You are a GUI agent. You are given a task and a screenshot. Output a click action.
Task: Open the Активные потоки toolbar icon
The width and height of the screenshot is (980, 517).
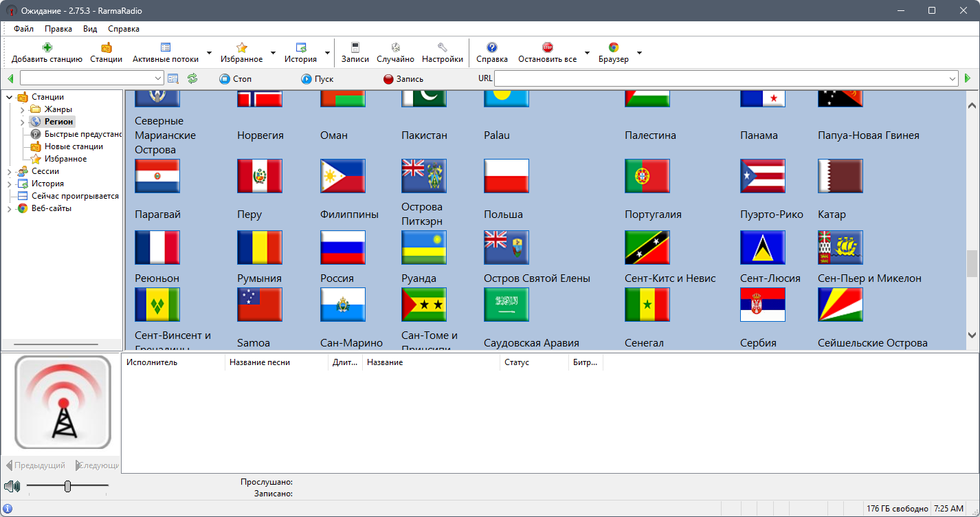tap(166, 47)
